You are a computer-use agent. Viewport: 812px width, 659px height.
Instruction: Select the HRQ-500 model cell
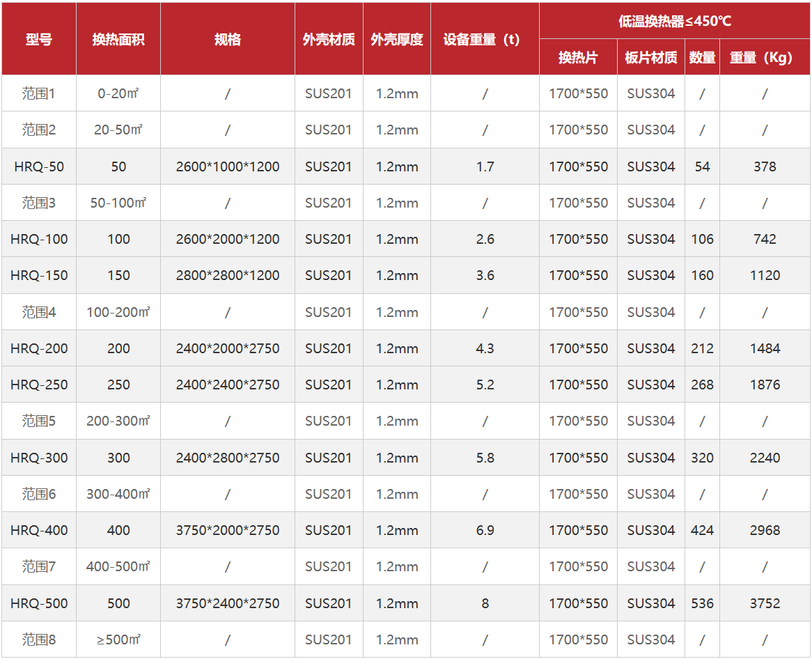coord(39,603)
